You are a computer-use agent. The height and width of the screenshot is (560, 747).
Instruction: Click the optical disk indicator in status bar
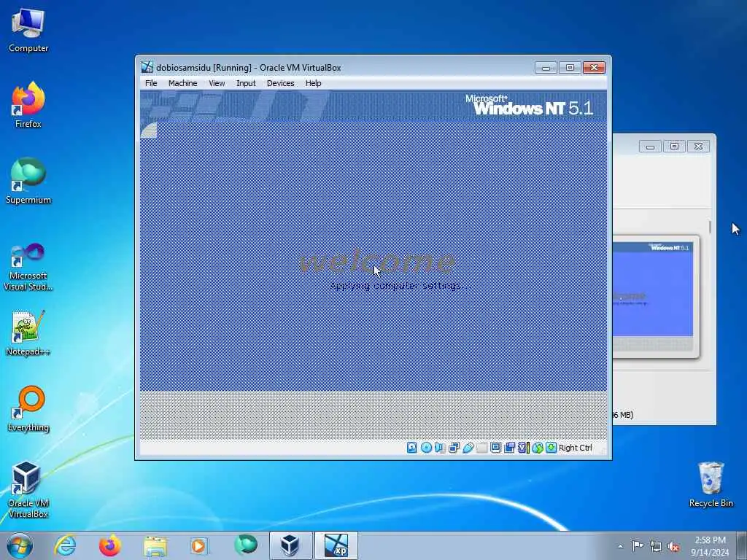(426, 448)
